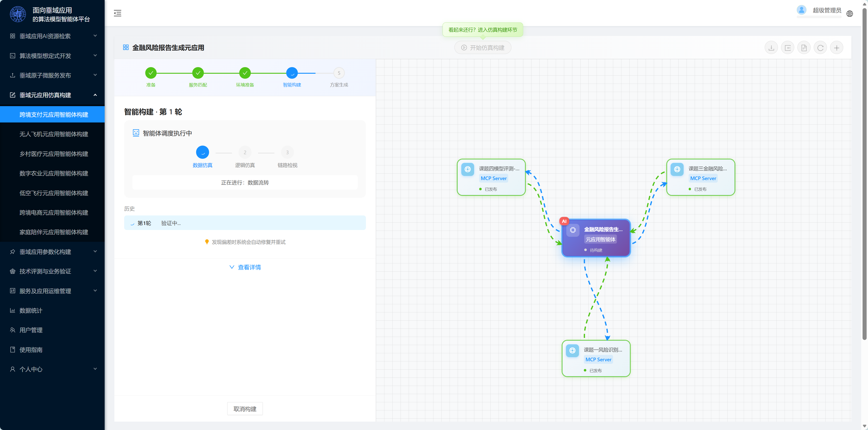Expand 技术评测与业务验证 menu

tap(52, 271)
